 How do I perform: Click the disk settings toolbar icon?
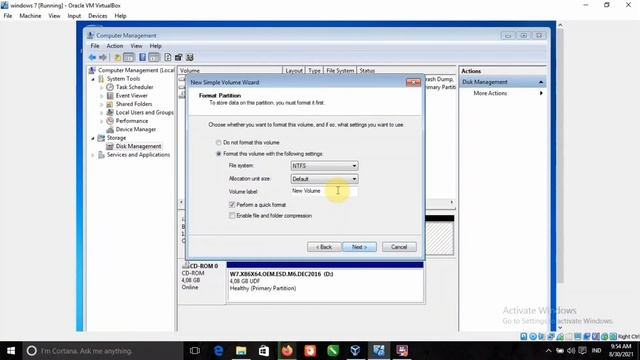click(x=179, y=58)
